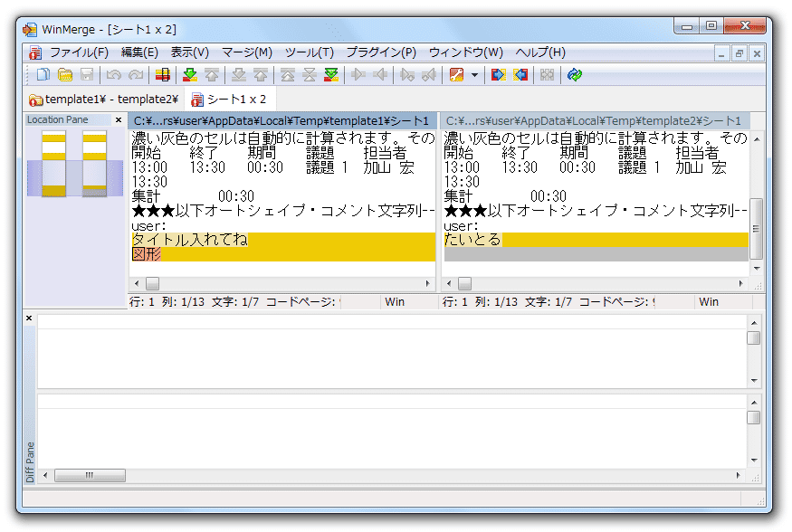792x532 pixels.
Task: Create a new document via toolbar
Action: [43, 75]
